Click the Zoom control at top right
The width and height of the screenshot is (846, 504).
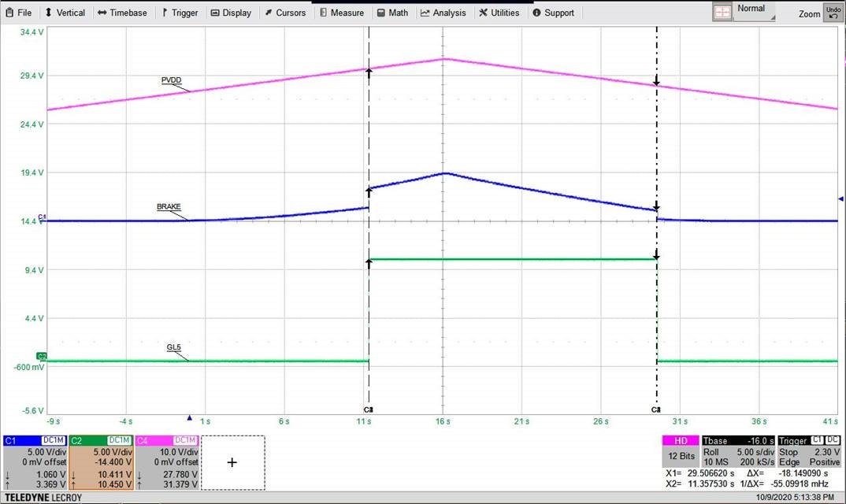(809, 13)
